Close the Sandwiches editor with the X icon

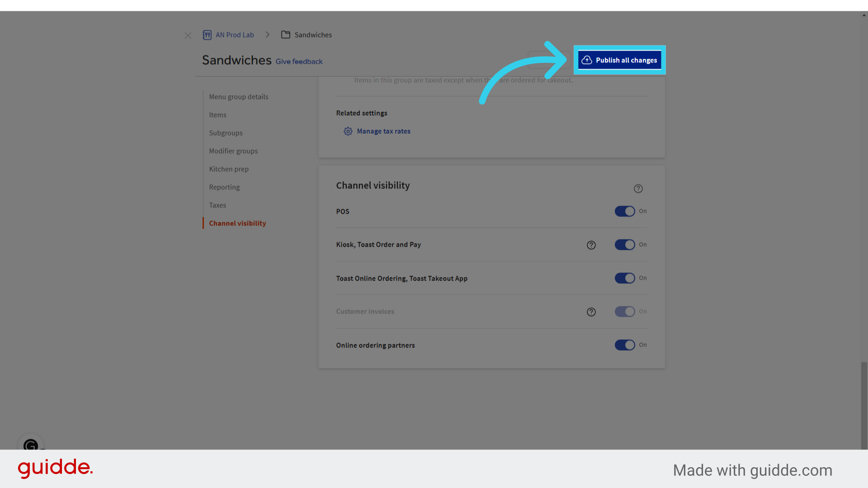point(188,35)
